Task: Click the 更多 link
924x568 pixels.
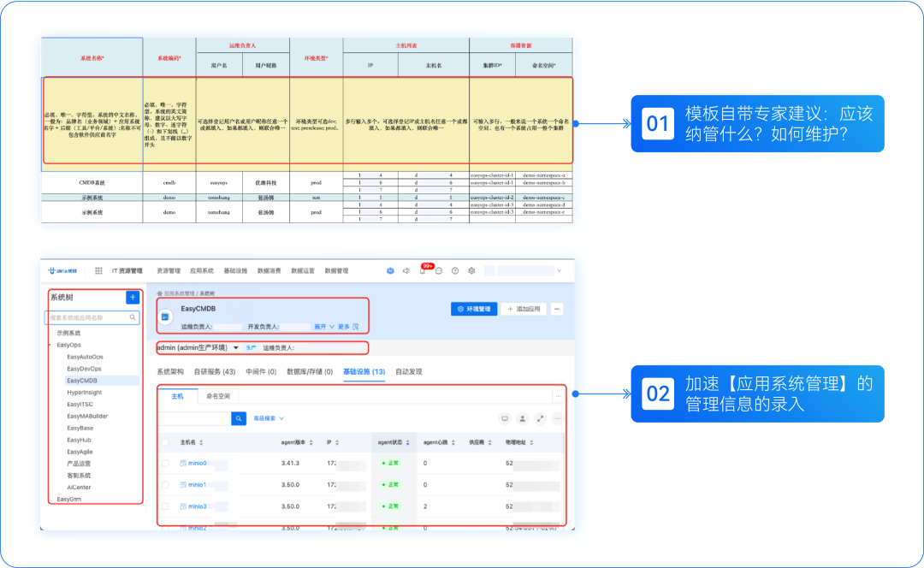Action: point(344,327)
